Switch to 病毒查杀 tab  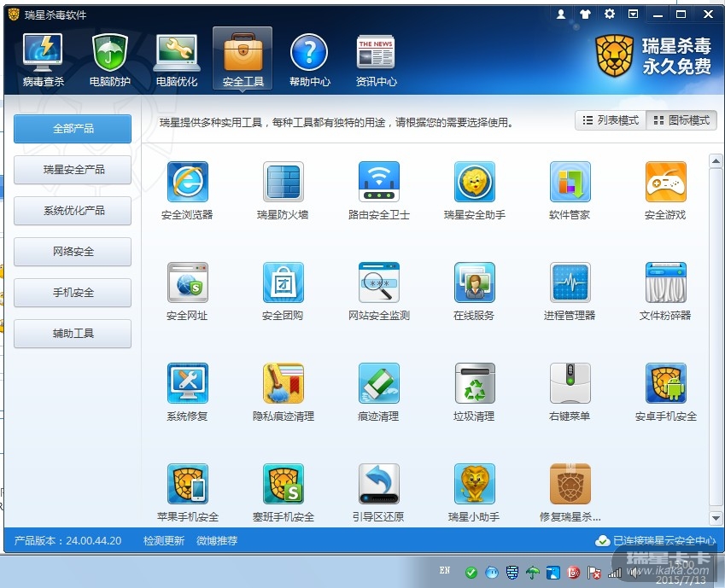coord(43,59)
